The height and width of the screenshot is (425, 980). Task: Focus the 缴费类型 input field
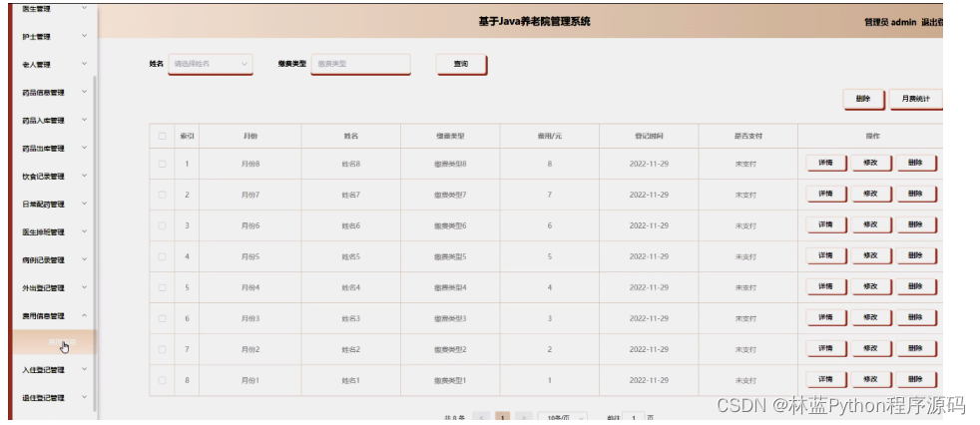[360, 64]
